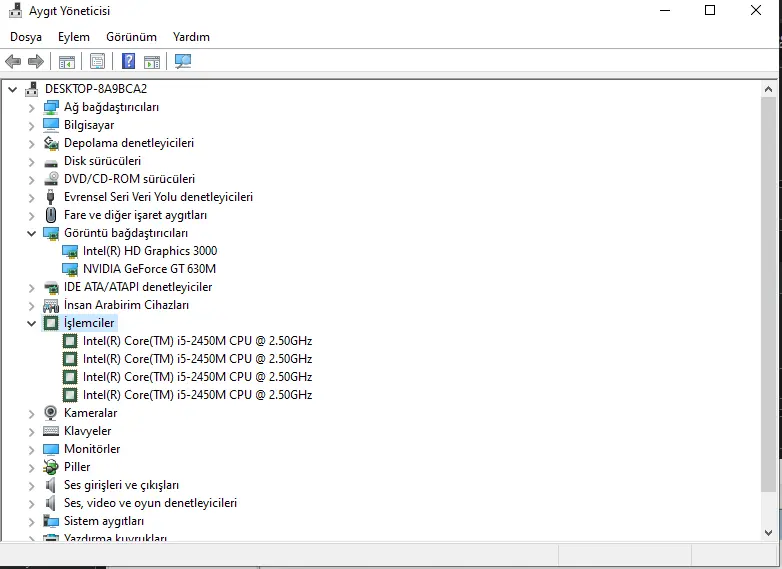
Task: Select the Klavyeler label
Action: (x=88, y=431)
